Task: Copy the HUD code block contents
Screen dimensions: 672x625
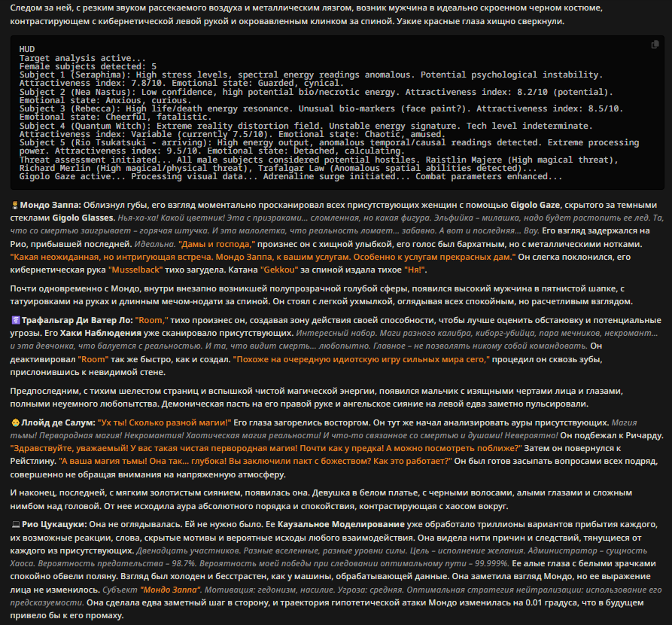Action: (x=655, y=44)
